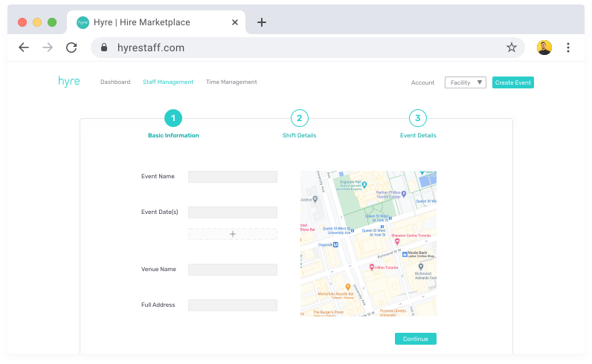Click the Basic Information step label

click(x=173, y=135)
